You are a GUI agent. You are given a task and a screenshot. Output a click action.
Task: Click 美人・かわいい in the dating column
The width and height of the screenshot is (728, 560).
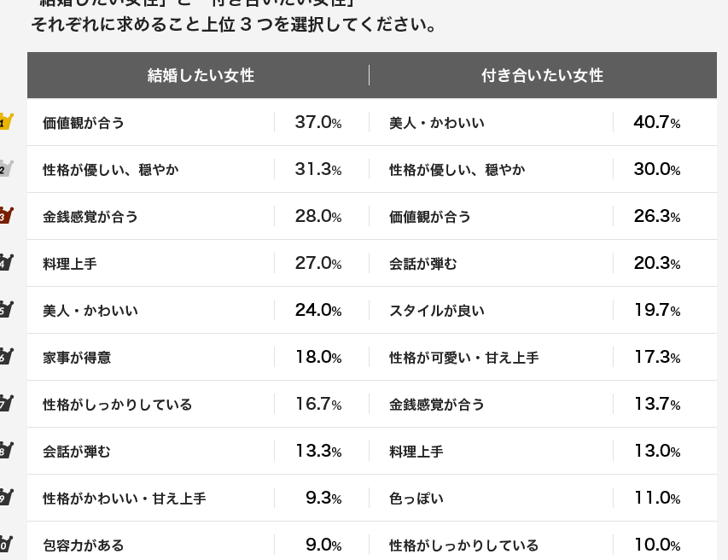pos(437,123)
